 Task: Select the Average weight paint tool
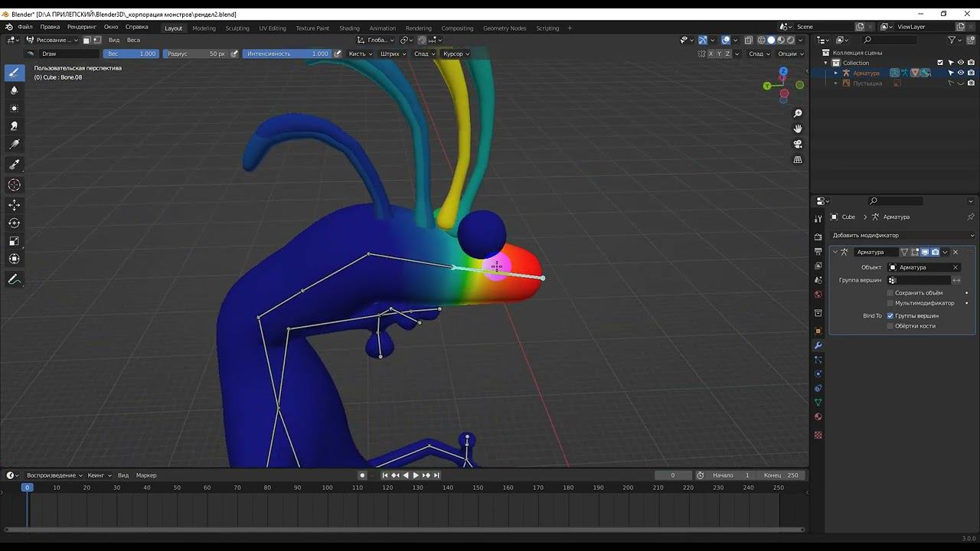(14, 109)
